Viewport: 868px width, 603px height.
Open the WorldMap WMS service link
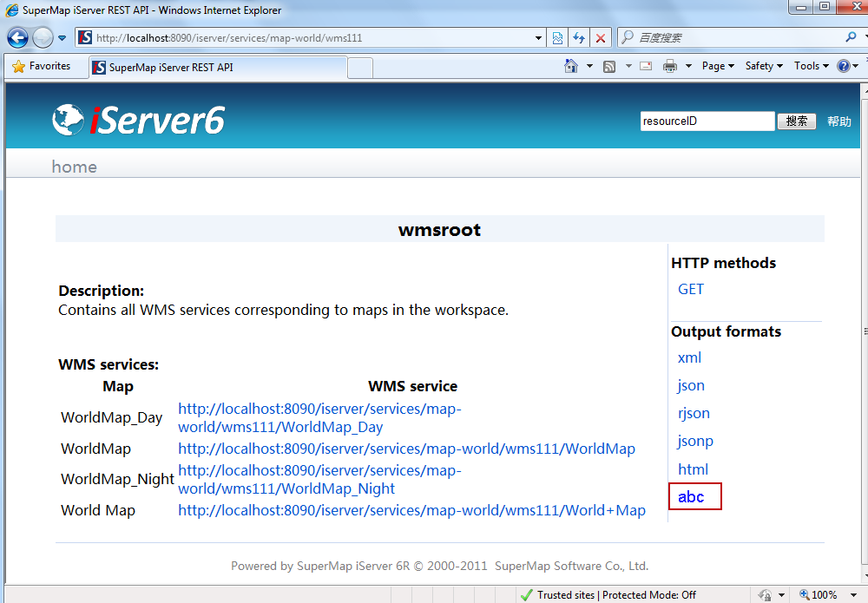click(x=406, y=449)
